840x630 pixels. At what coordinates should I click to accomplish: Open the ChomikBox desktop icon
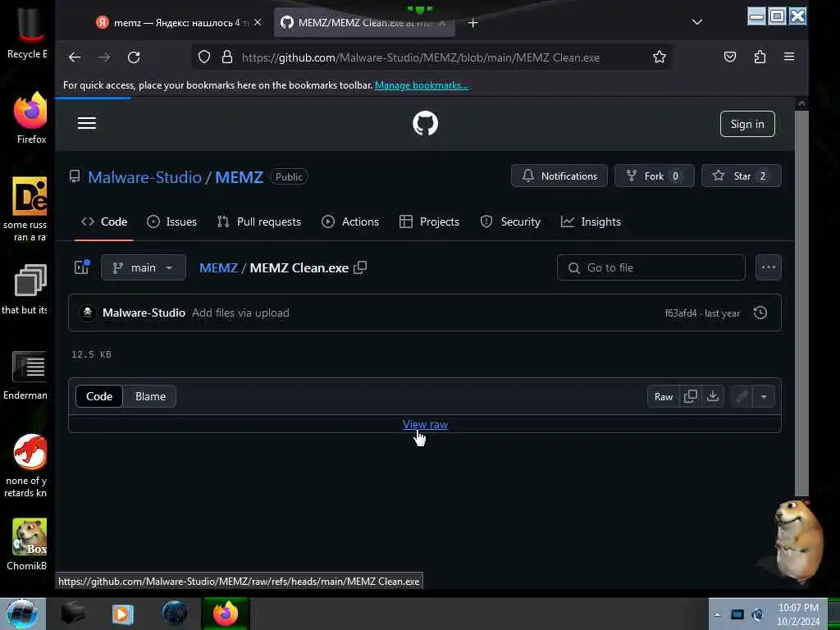[x=28, y=545]
